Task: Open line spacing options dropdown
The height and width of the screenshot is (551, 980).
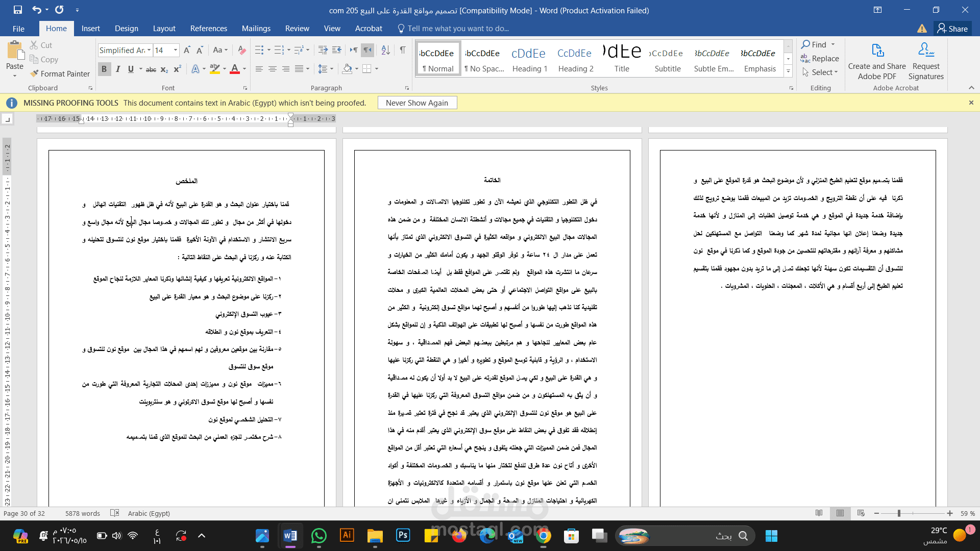Action: 326,69
